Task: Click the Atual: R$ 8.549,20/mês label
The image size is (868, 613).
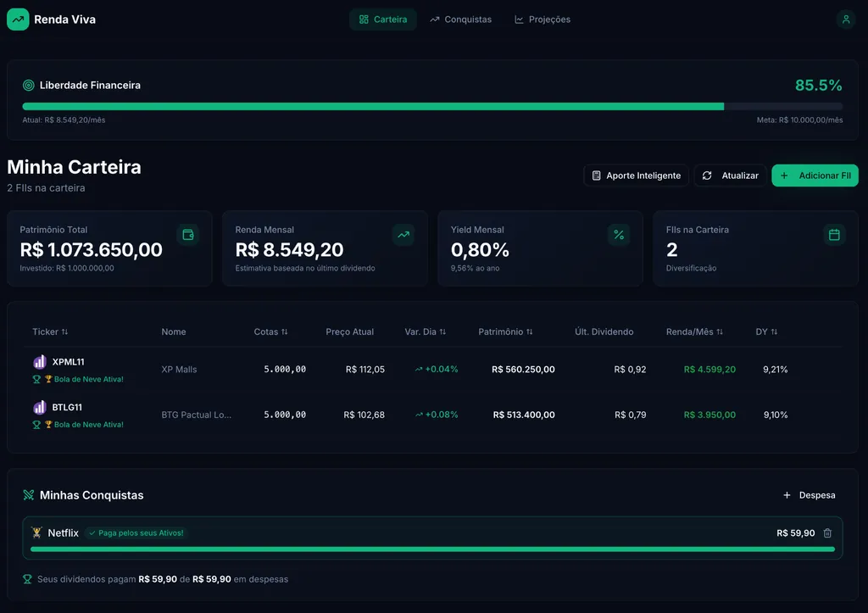Action: pyautogui.click(x=64, y=120)
